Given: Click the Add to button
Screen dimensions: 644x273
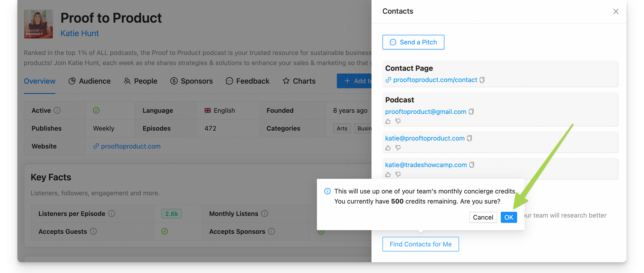Looking at the screenshot, I should coord(354,81).
